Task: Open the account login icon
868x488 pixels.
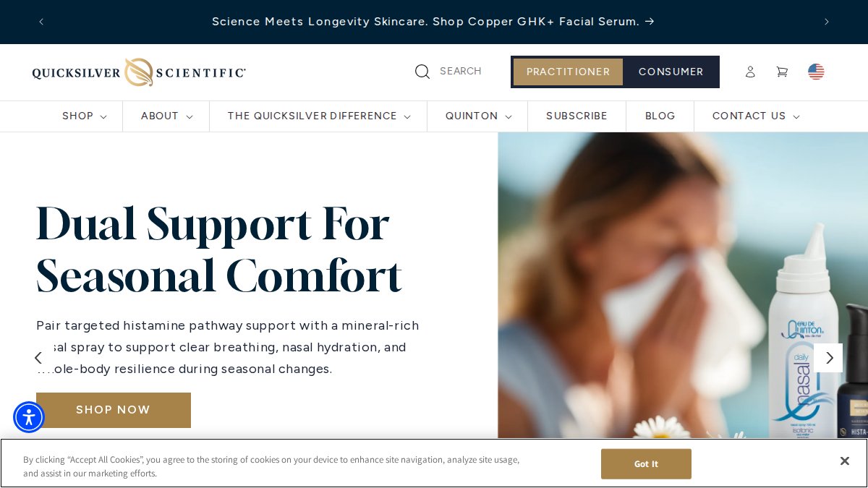Action: click(x=750, y=72)
